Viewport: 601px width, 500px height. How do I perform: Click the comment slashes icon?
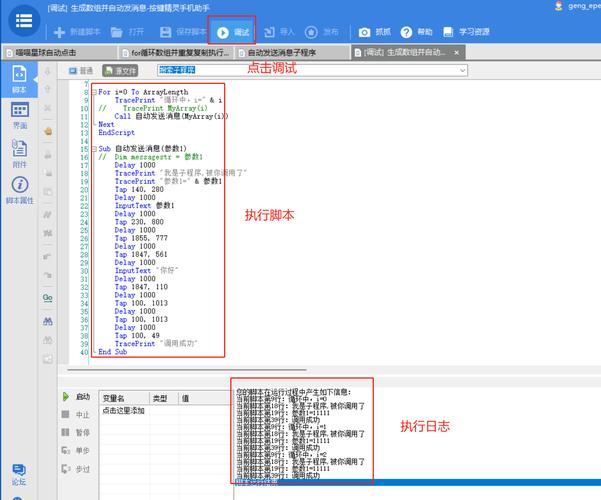click(48, 215)
